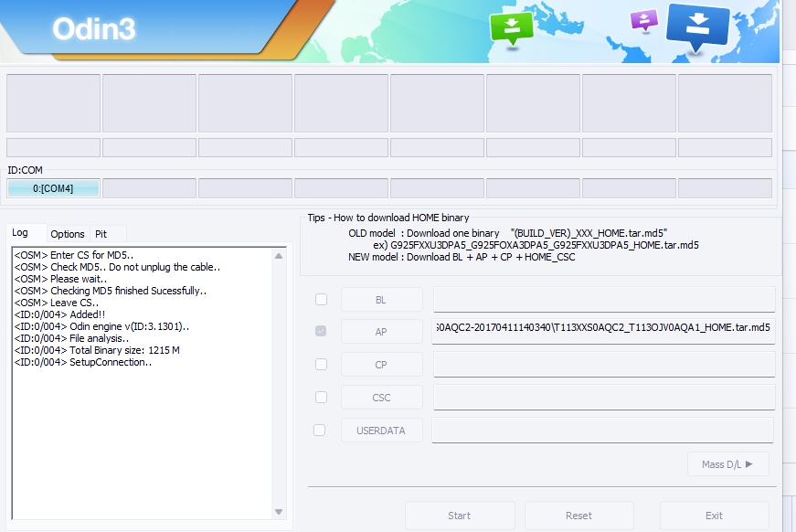
Task: Click the purple download icon in banner
Action: point(644,21)
